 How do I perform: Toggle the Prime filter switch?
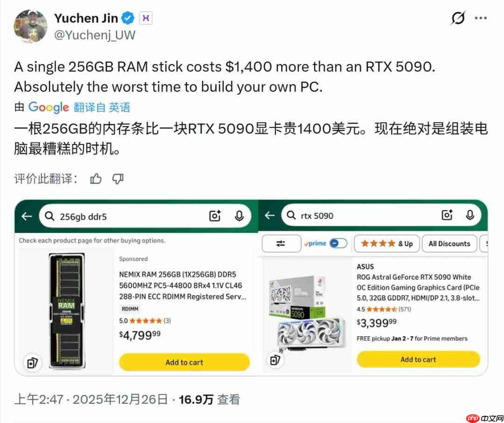coord(338,243)
